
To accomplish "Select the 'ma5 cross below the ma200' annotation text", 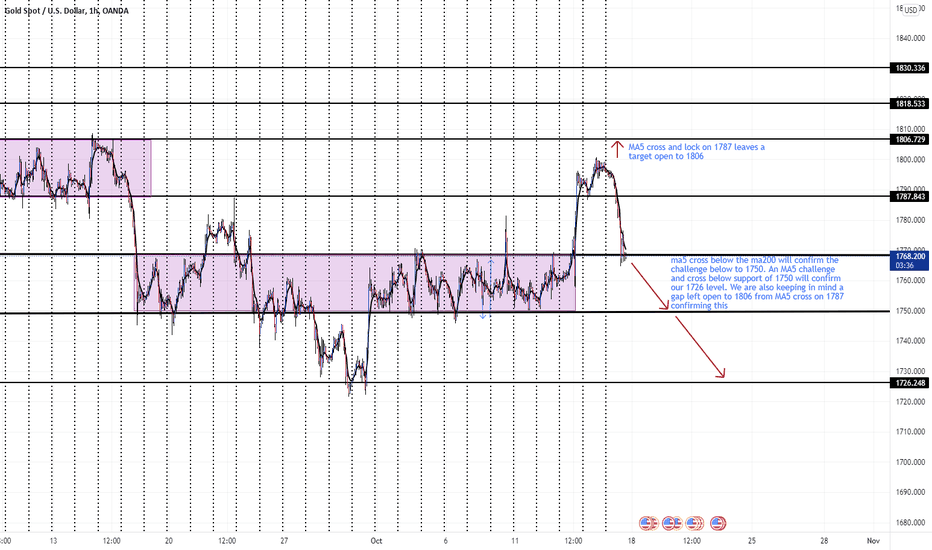I will pyautogui.click(x=757, y=282).
